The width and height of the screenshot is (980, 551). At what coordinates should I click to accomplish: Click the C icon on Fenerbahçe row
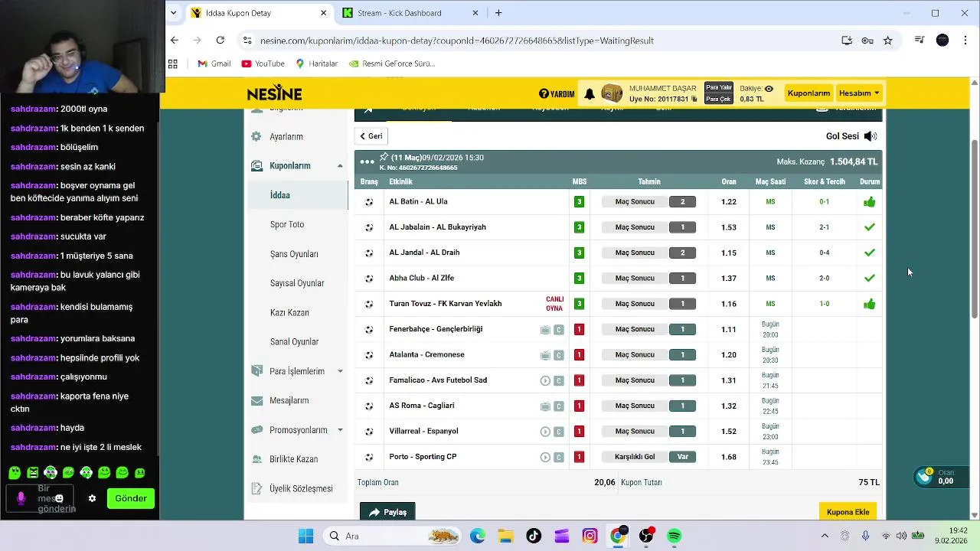tap(559, 330)
